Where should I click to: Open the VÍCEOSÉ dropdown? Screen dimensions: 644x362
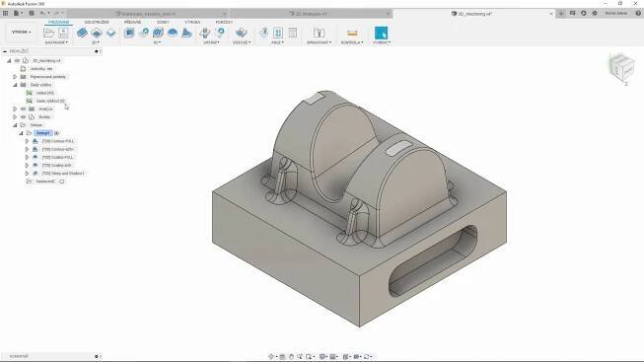242,42
